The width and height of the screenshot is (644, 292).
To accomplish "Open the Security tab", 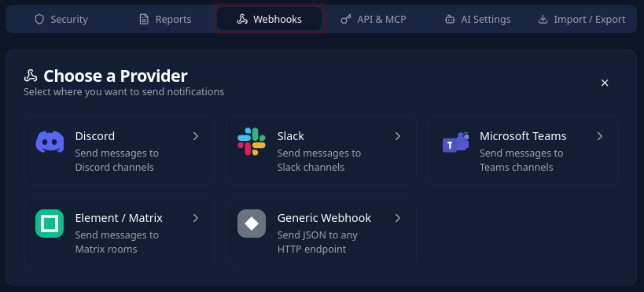I will point(61,20).
